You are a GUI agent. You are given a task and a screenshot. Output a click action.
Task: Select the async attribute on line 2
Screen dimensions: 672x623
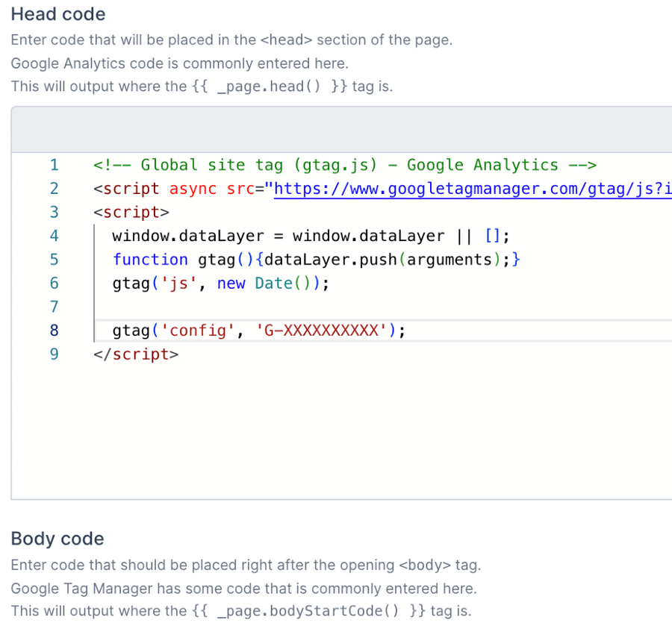tap(193, 189)
